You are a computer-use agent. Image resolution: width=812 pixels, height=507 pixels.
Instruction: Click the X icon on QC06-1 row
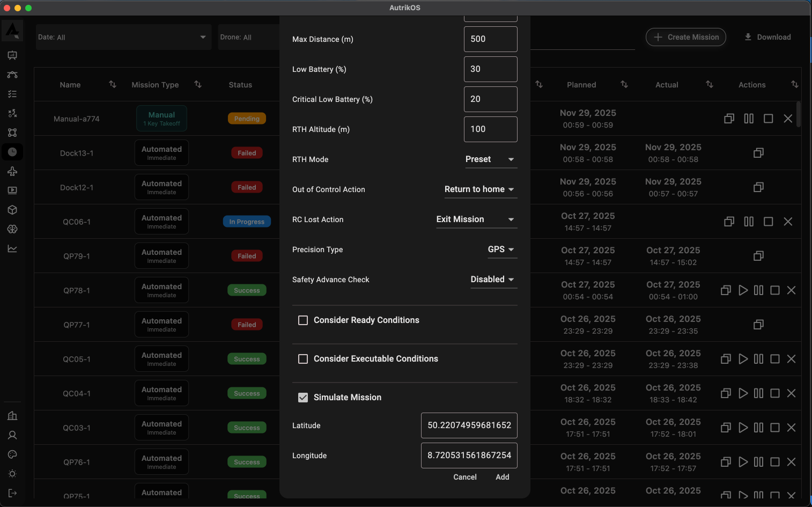point(788,222)
